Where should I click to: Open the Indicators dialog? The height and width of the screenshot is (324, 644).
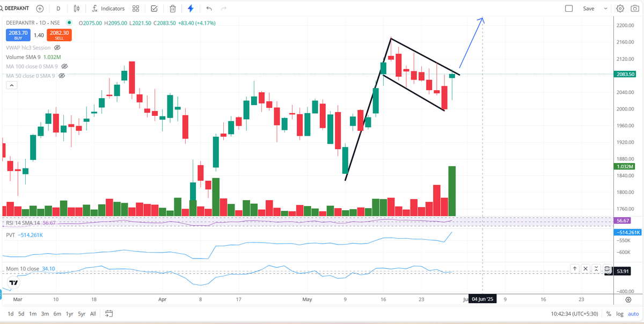click(108, 9)
